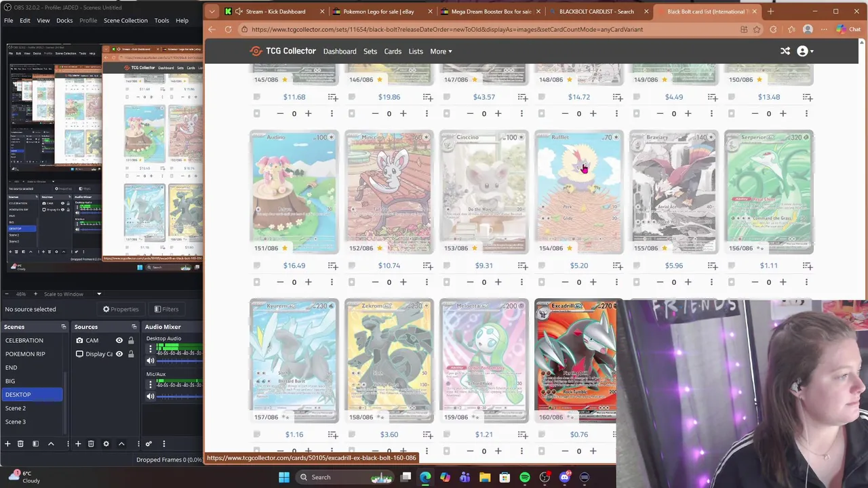
Task: Adjust the Mic/Aux volume slider
Action: 180,396
